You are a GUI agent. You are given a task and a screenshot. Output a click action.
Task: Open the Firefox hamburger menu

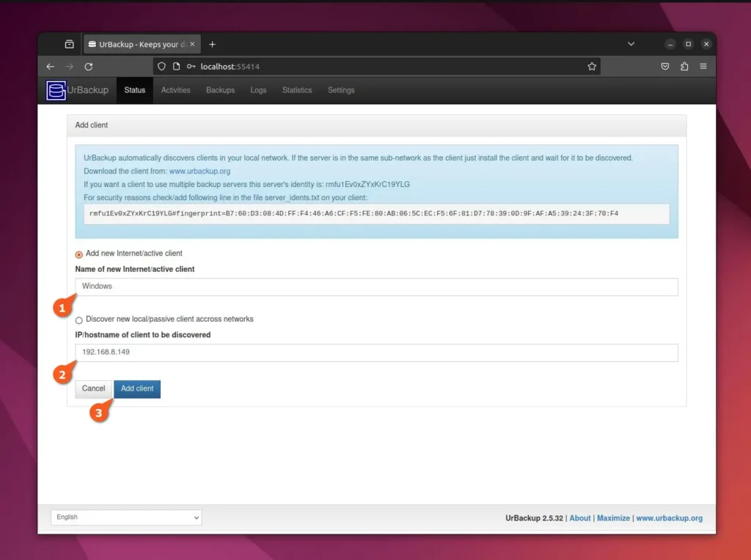(703, 66)
